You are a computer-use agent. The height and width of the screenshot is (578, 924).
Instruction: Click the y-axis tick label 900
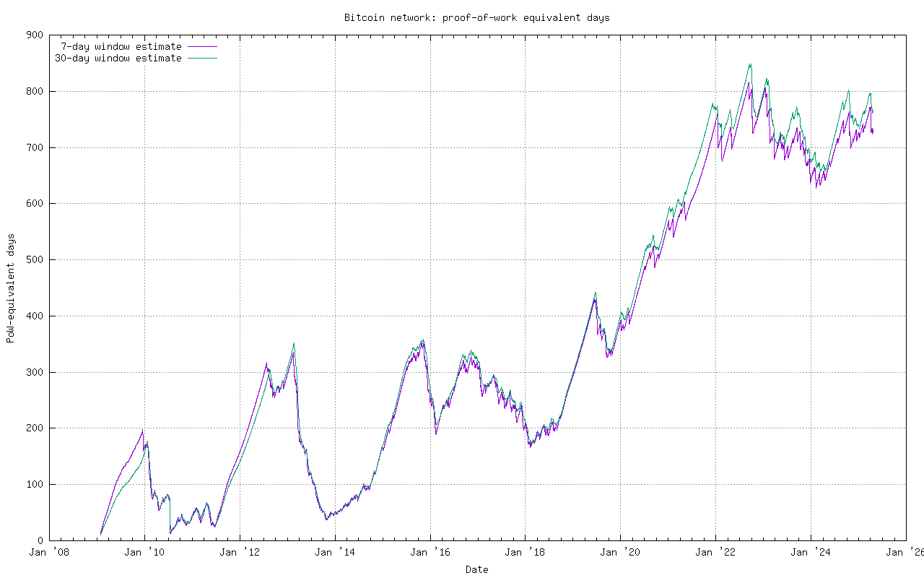(x=35, y=35)
